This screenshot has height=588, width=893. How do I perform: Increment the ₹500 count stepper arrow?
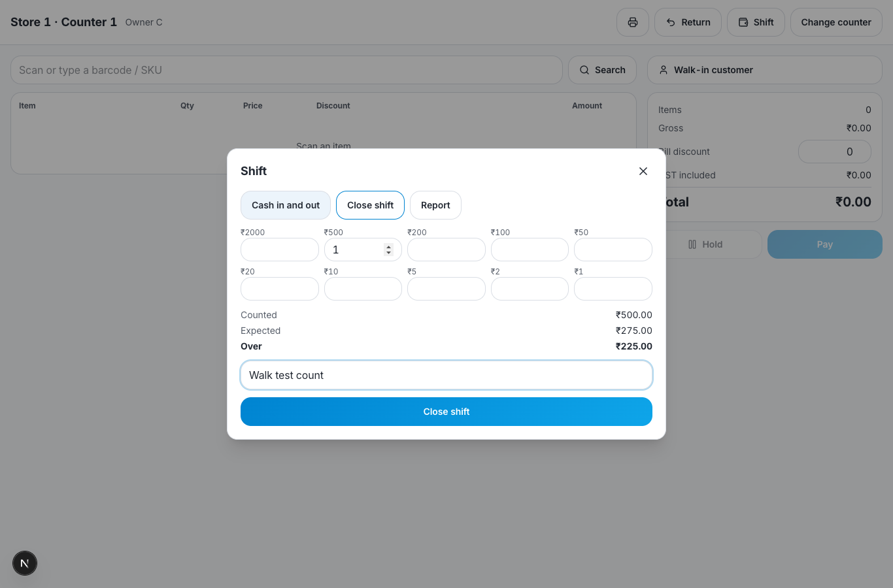tap(388, 247)
